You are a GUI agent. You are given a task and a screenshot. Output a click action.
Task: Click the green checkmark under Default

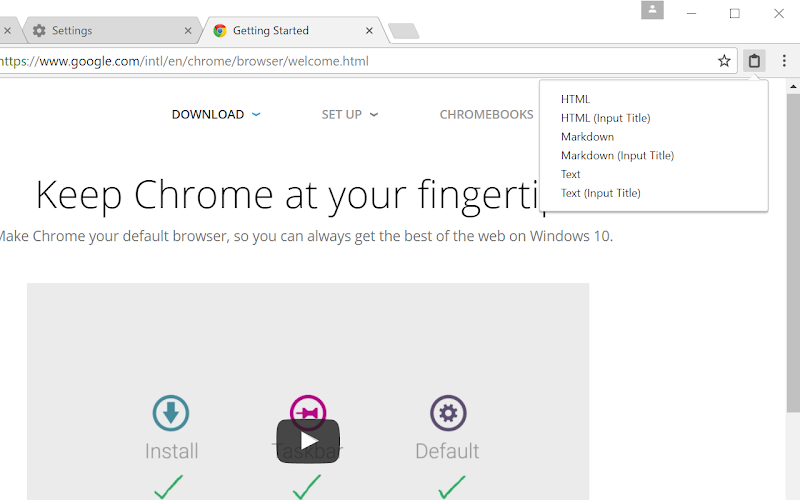point(452,487)
